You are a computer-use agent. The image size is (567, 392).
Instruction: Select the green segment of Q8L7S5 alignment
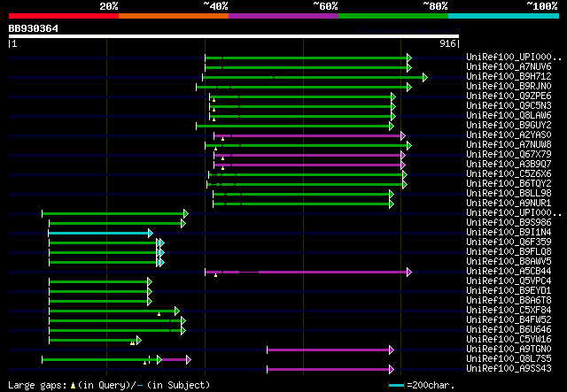tap(99, 360)
